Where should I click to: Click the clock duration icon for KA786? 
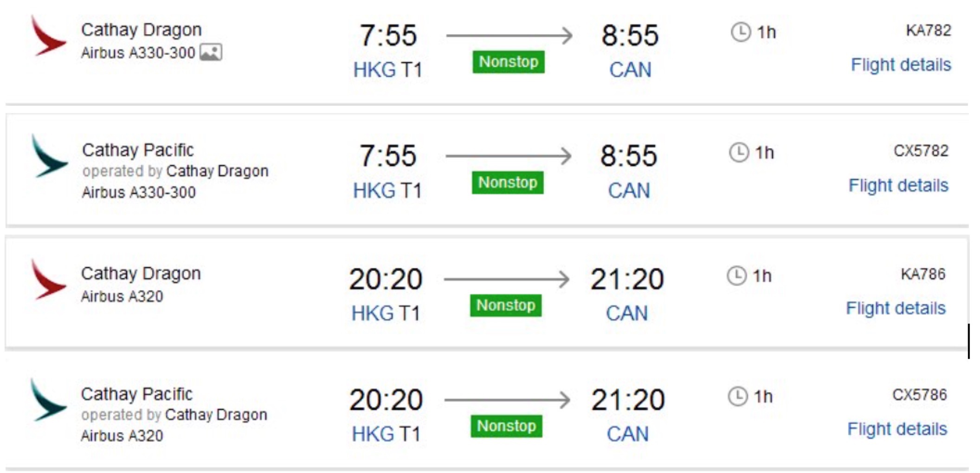coord(736,276)
